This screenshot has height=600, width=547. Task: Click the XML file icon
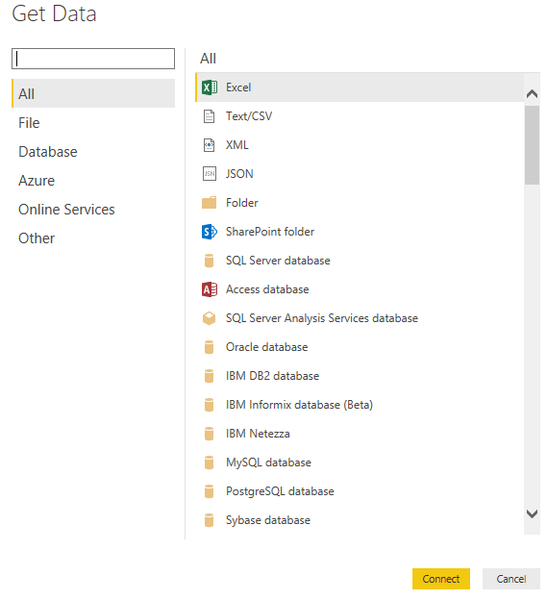(x=209, y=145)
